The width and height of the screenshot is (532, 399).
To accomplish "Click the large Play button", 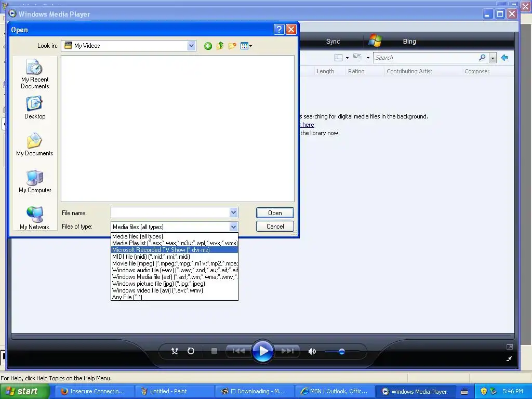I will (262, 351).
